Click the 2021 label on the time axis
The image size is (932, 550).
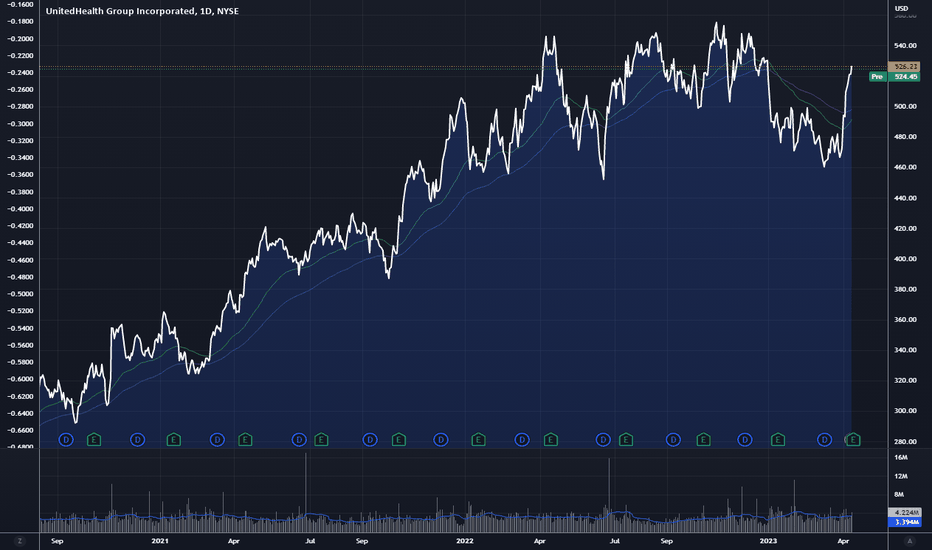(x=160, y=541)
